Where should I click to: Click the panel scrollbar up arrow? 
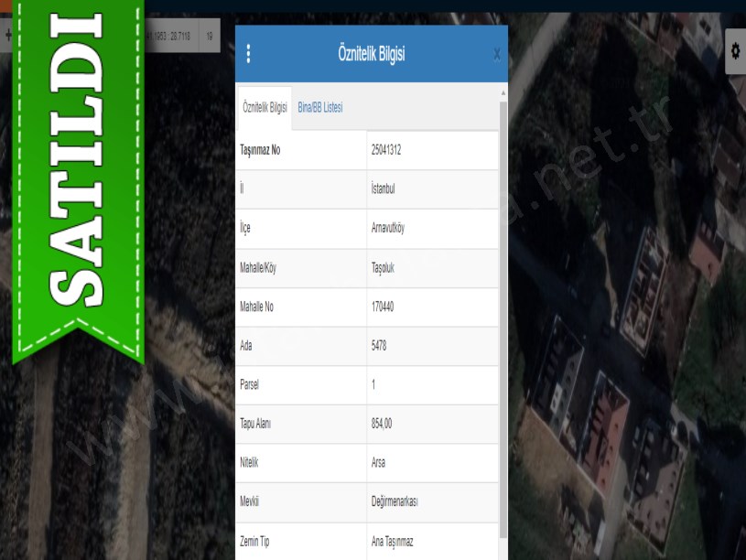pos(503,93)
